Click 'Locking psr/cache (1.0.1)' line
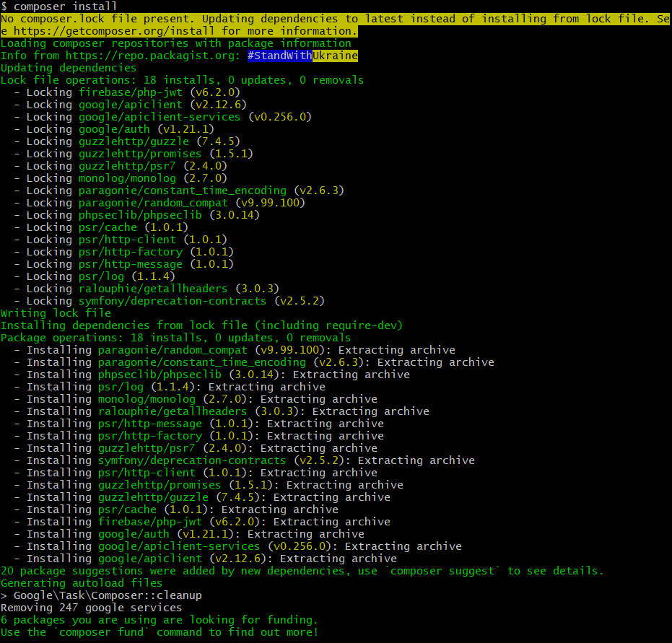Viewport: 672px width, 643px height. pos(101,227)
